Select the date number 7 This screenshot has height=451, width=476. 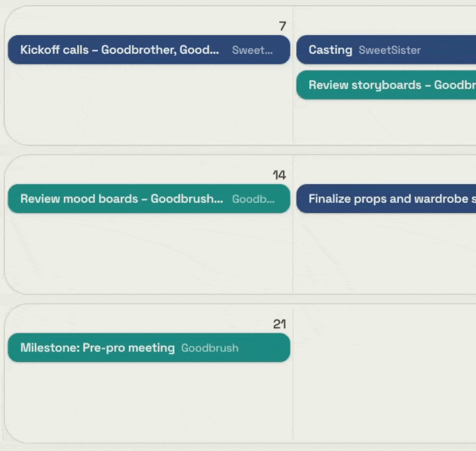pos(282,26)
